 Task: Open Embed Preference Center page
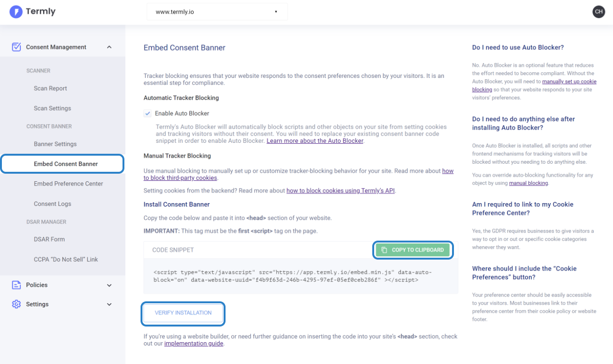pos(68,184)
